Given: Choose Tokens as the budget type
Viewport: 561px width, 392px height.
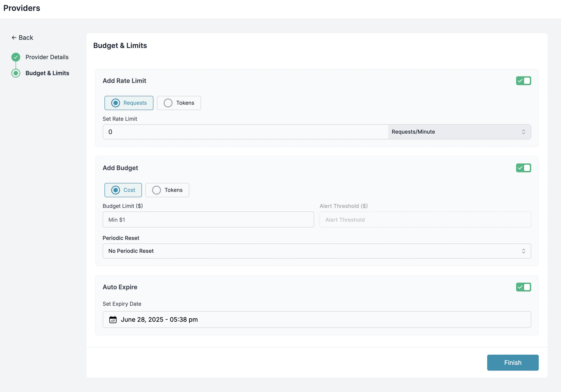Looking at the screenshot, I should click(x=167, y=190).
